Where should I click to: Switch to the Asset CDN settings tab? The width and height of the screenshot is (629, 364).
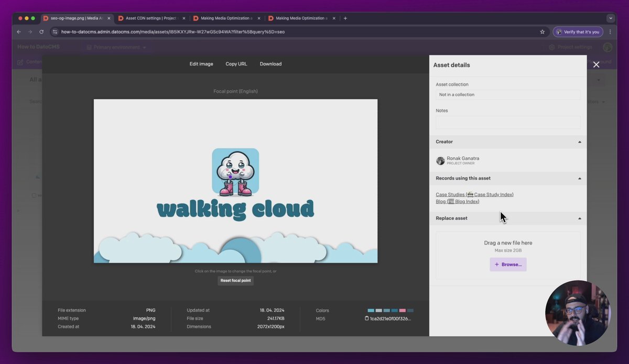point(149,18)
